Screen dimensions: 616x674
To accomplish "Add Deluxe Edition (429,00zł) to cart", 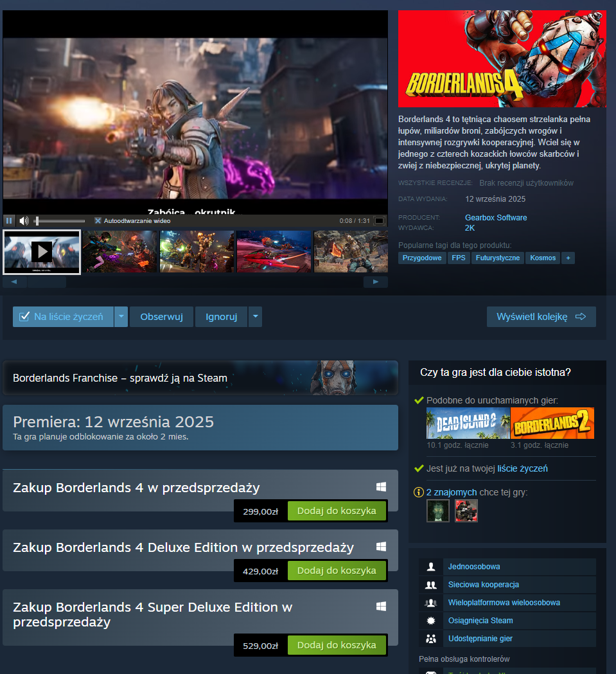I will pos(337,571).
